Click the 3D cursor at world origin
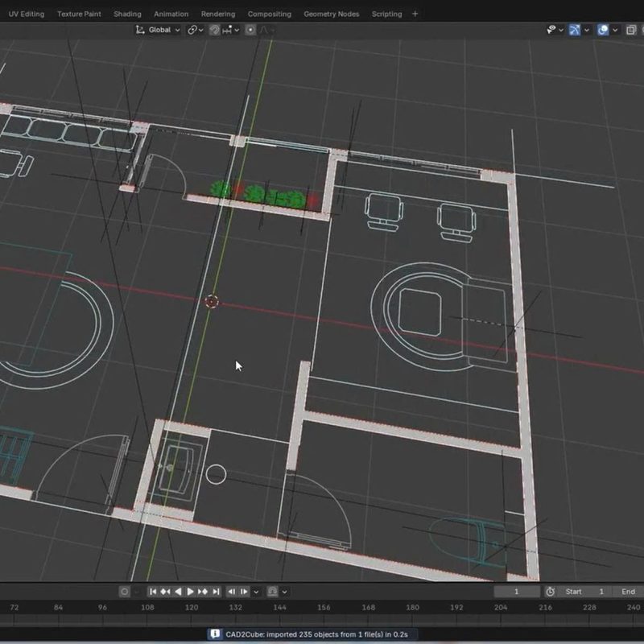Image resolution: width=644 pixels, height=644 pixels. coord(212,301)
